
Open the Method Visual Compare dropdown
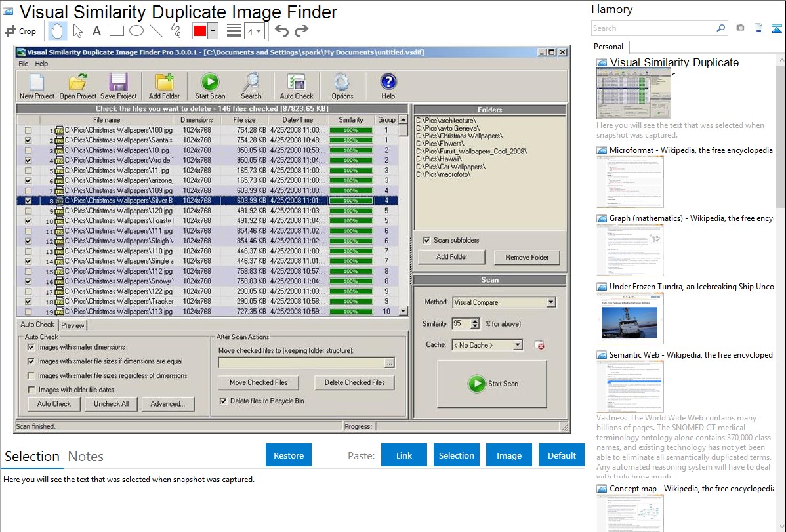click(x=551, y=302)
